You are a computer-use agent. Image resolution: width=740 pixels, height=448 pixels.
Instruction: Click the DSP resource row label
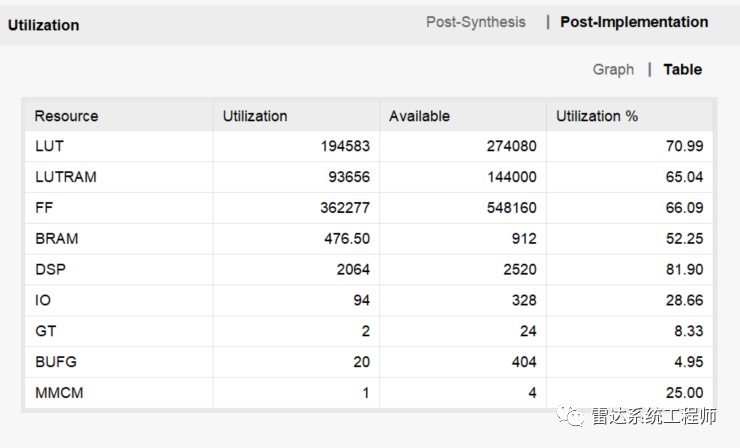(x=50, y=270)
